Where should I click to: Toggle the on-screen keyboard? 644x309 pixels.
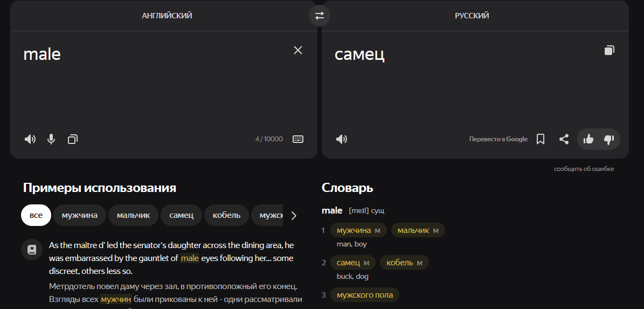tap(298, 139)
